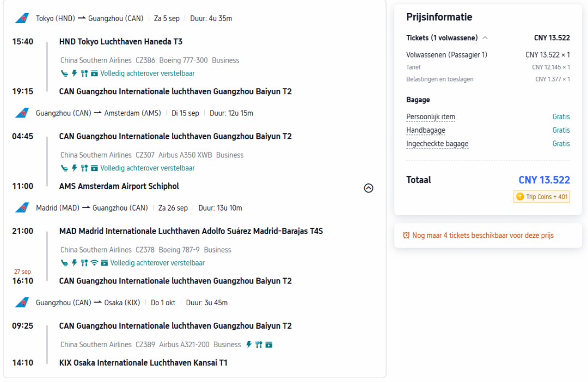Click the China Southern logo on the Tokyo–Guangzhou segment

pyautogui.click(x=22, y=18)
